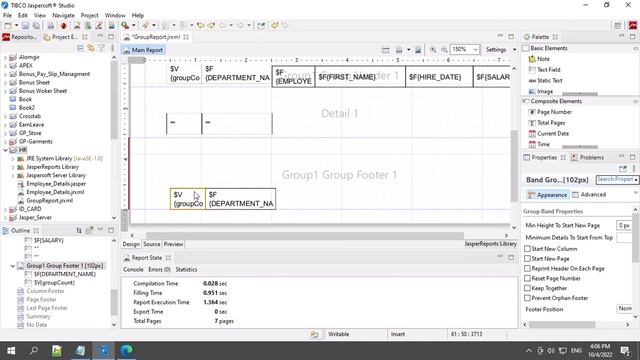Click the sort icon in Outline panel toolbar

tap(79, 231)
